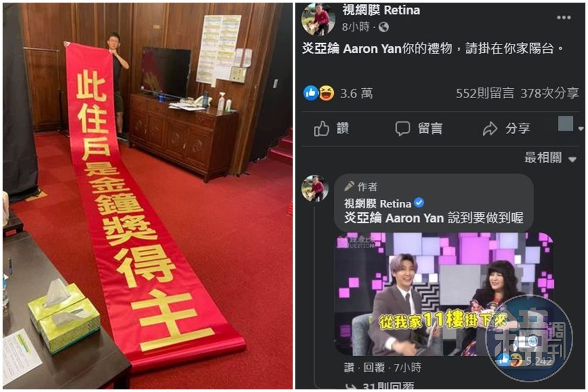Open the 視網膜 Retina page name at the top
The width and height of the screenshot is (588, 392).
click(381, 10)
